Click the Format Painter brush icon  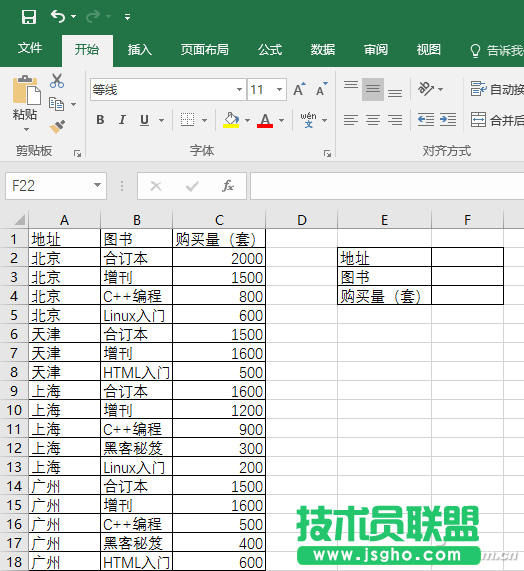(57, 127)
